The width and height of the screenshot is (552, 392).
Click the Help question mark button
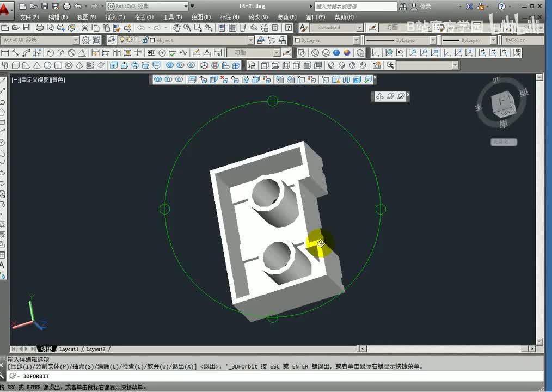502,7
